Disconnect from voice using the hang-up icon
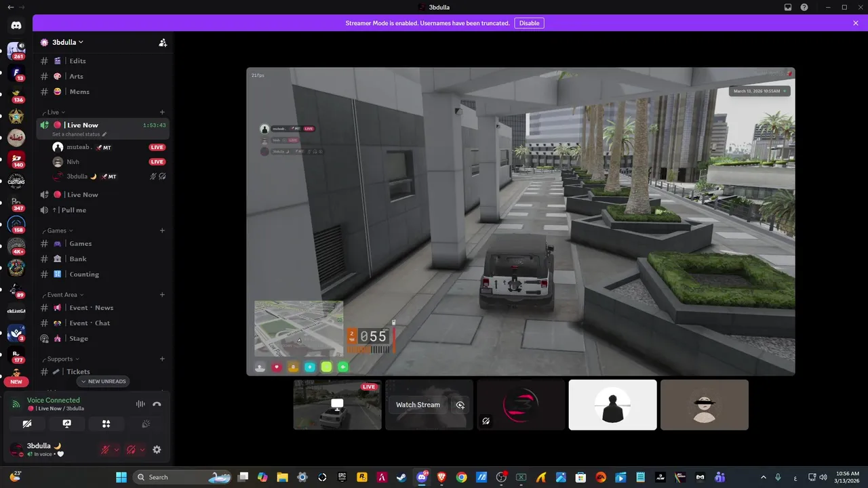Viewport: 868px width, 488px height. point(157,404)
